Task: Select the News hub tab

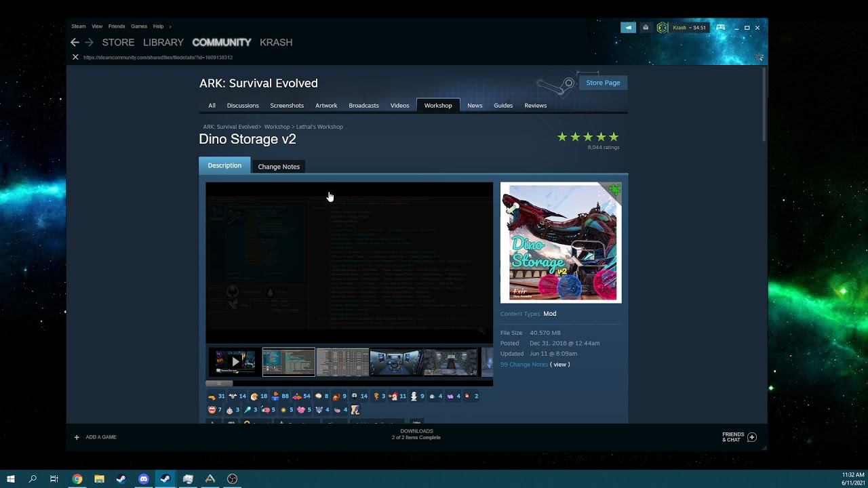Action: (x=475, y=106)
